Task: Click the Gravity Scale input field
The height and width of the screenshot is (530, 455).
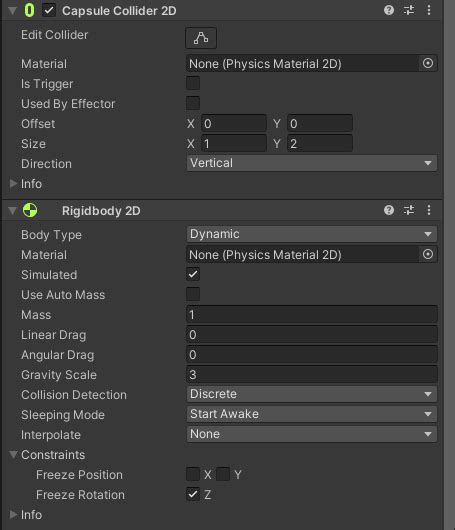Action: [x=311, y=375]
